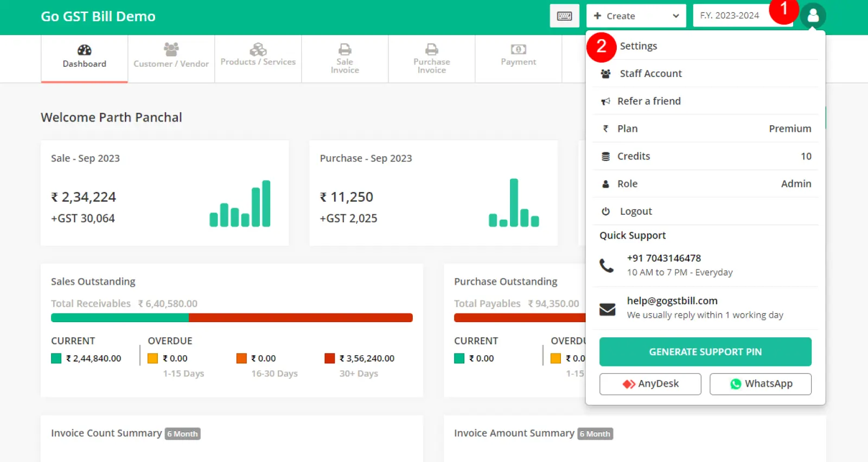Screen dimensions: 868x462
Task: Click the Sale Invoice printer icon
Action: coord(345,49)
